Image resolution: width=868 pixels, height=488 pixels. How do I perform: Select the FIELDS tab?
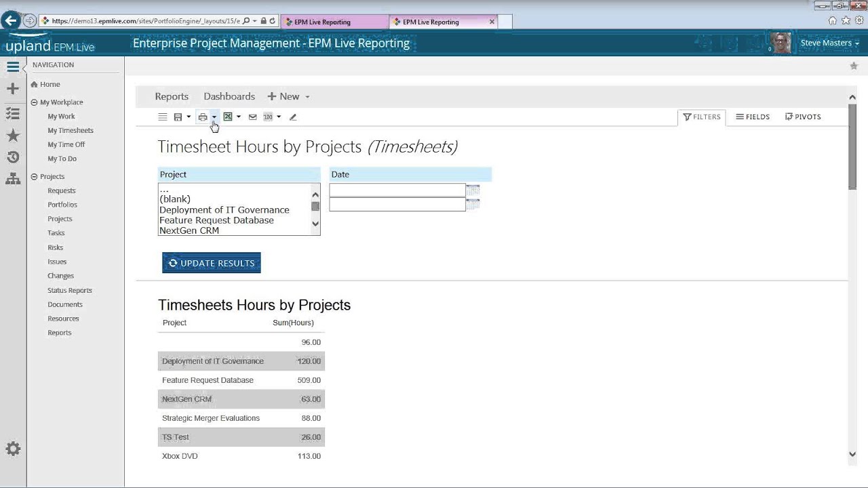tap(753, 117)
